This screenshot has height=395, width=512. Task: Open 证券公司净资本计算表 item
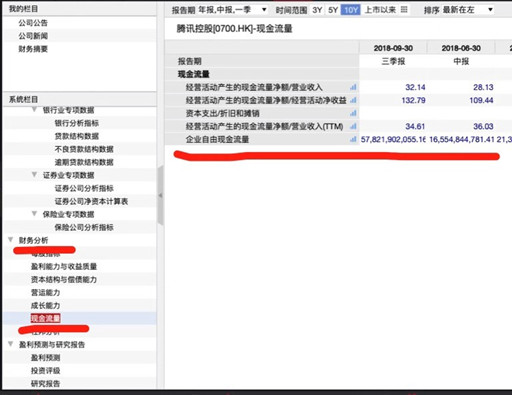click(91, 201)
